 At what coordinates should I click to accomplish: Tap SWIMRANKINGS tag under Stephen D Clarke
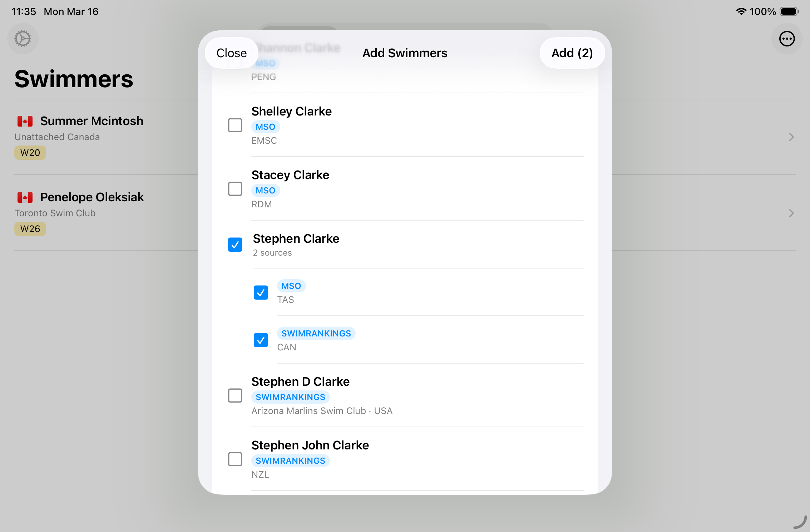coord(290,397)
